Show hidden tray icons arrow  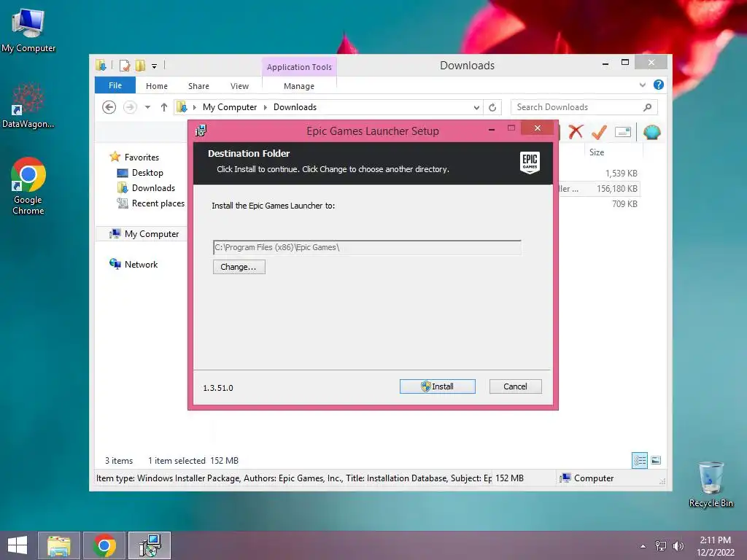coord(643,546)
